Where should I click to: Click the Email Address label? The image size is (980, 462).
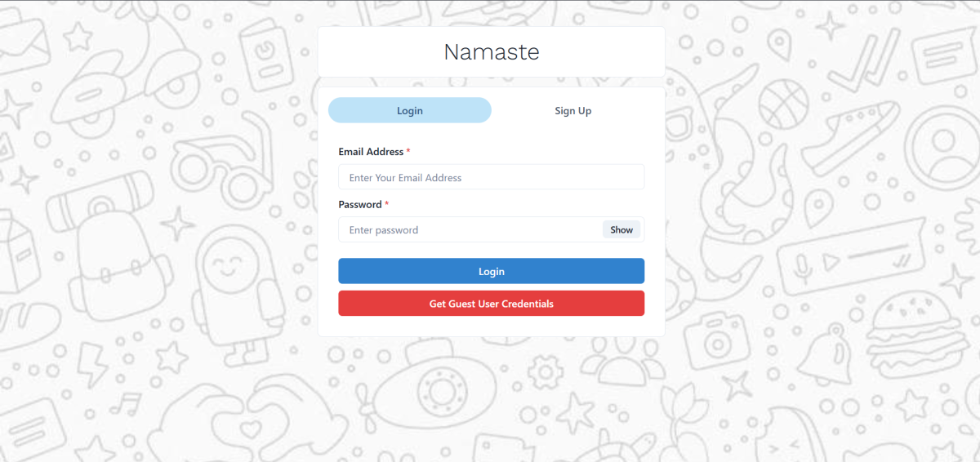(x=371, y=152)
